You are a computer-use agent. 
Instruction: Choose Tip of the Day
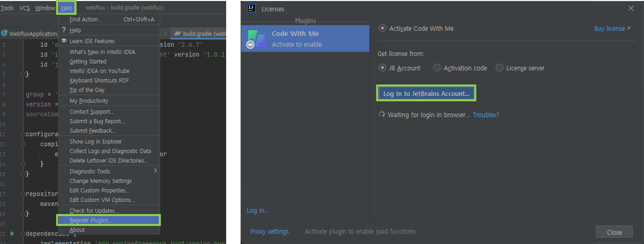[x=109, y=90]
